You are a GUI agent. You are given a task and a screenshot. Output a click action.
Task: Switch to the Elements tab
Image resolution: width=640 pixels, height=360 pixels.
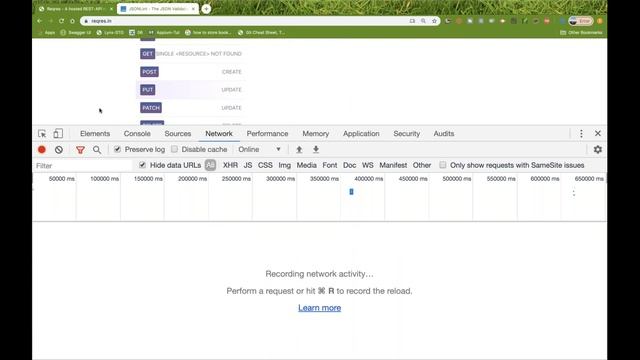[x=95, y=133]
